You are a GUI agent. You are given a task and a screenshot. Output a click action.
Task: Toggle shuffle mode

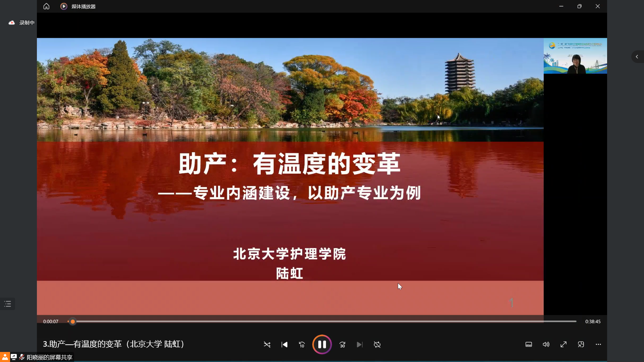tap(267, 345)
